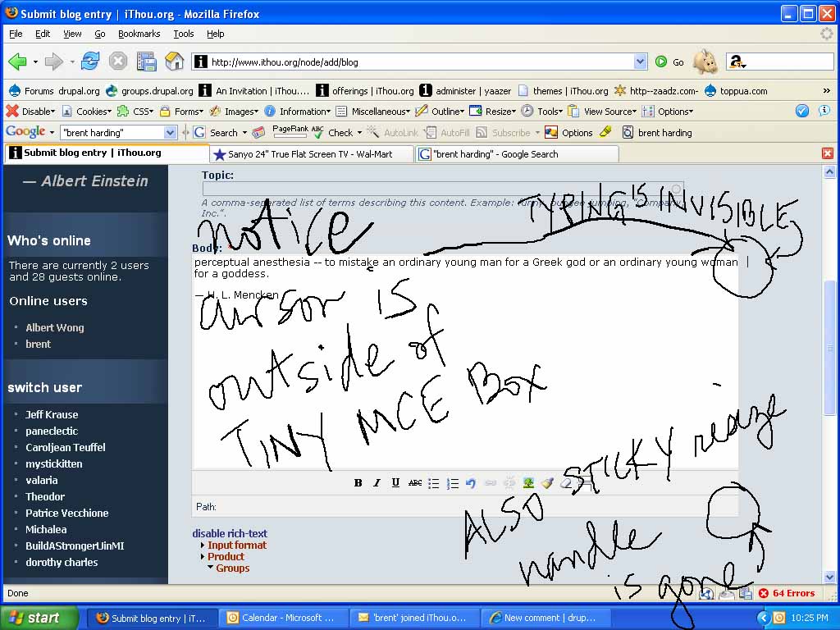Click the Firefox reload page icon

[x=90, y=62]
